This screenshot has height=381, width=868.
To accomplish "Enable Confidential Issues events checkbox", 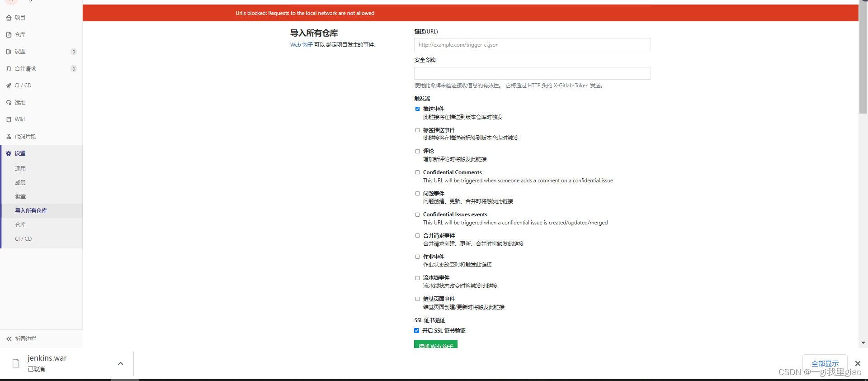I will [x=417, y=215].
